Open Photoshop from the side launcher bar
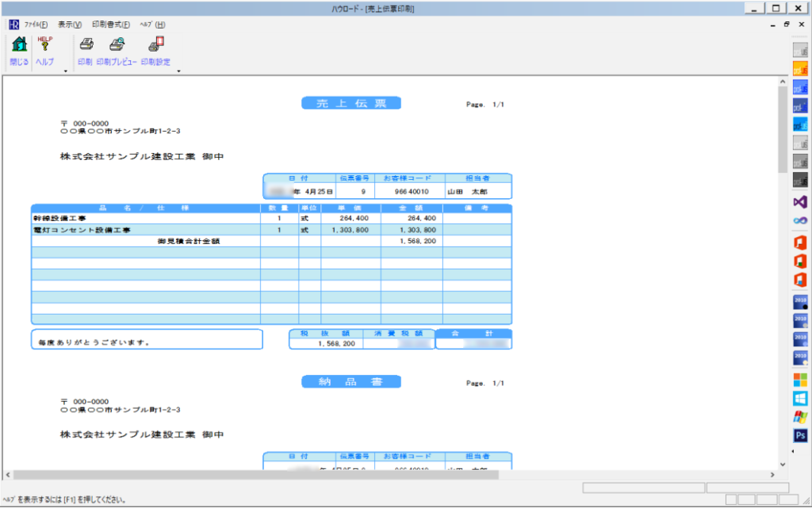Image resolution: width=812 pixels, height=508 pixels. 800,436
